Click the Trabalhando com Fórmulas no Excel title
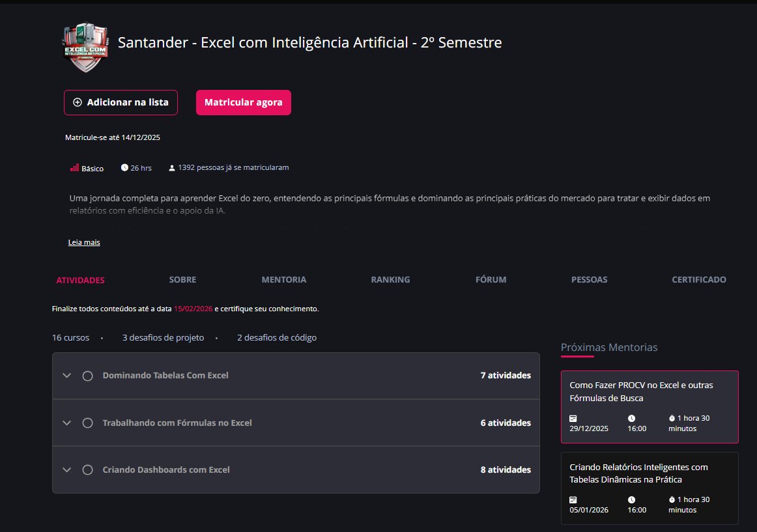757x532 pixels. click(177, 423)
